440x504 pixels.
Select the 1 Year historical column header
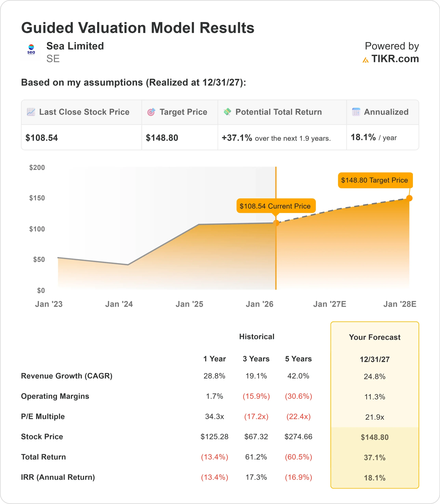(214, 359)
